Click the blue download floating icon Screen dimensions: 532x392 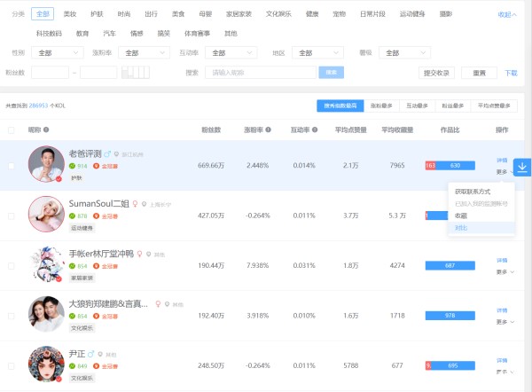[520, 166]
